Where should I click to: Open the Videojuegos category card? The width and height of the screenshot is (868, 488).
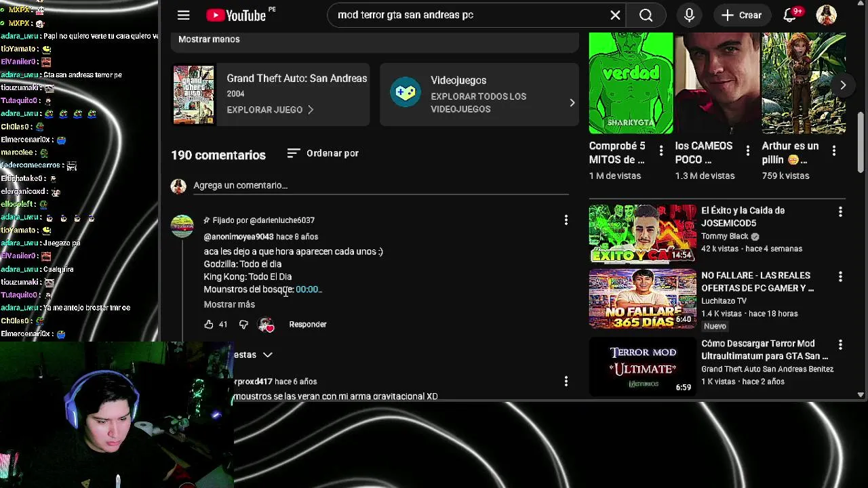[x=479, y=95]
